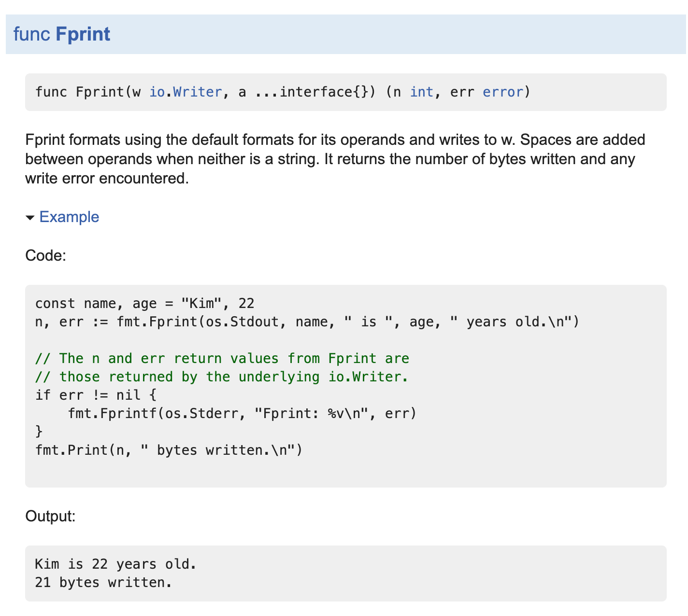Click the int return type link
Image resolution: width=688 pixels, height=616 pixels.
[421, 92]
